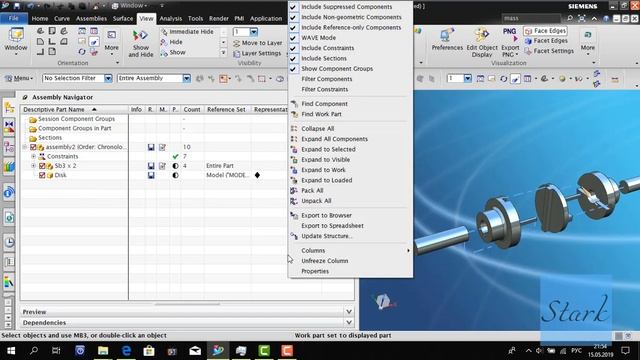This screenshot has width=640, height=360.
Task: Open Entire Assembly scope dropdown
Action: 186,78
